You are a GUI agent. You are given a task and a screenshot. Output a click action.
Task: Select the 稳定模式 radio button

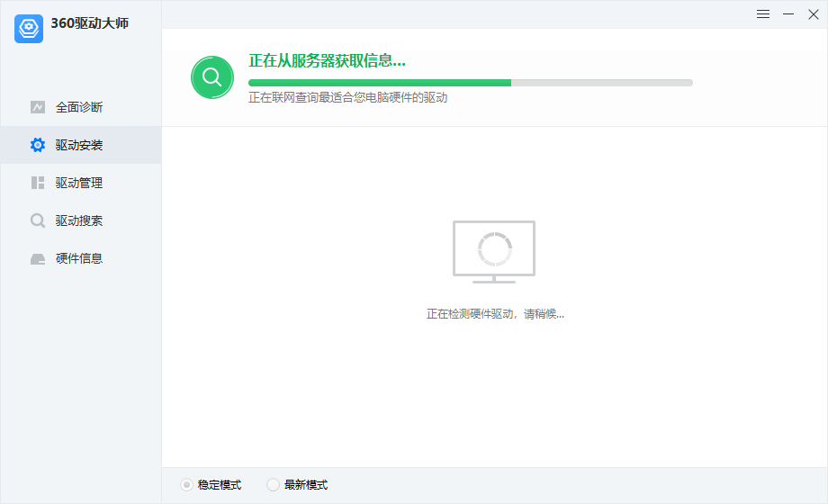(186, 484)
